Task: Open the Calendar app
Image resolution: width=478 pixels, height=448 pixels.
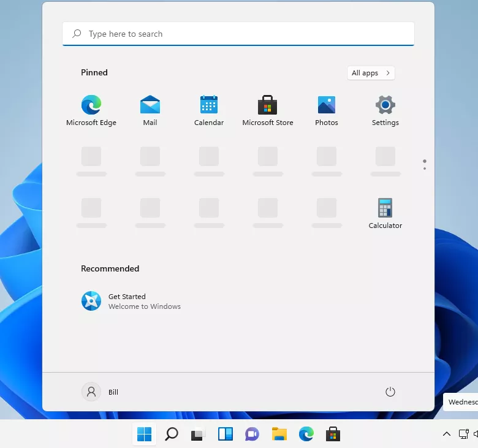Action: click(209, 105)
